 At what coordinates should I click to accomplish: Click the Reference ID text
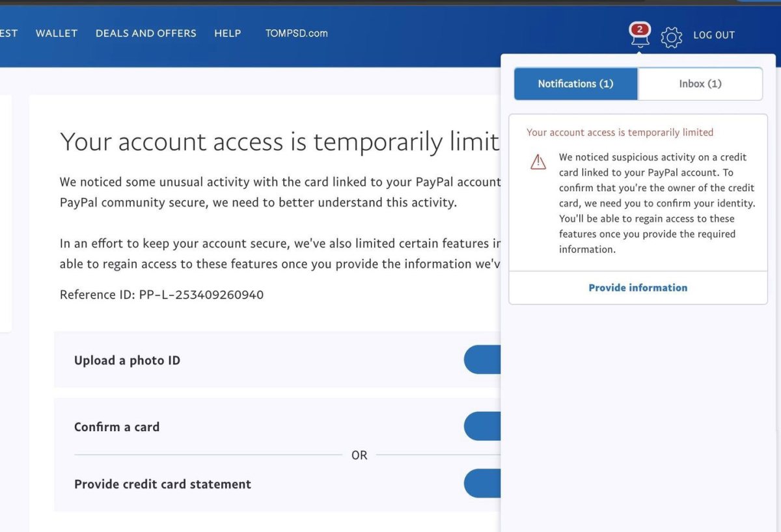coord(162,295)
